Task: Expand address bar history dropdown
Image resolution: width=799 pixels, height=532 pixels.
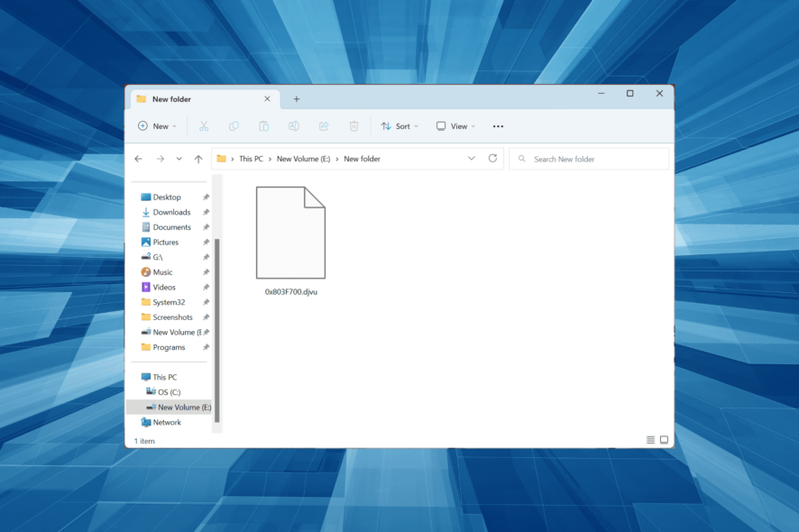Action: [472, 159]
